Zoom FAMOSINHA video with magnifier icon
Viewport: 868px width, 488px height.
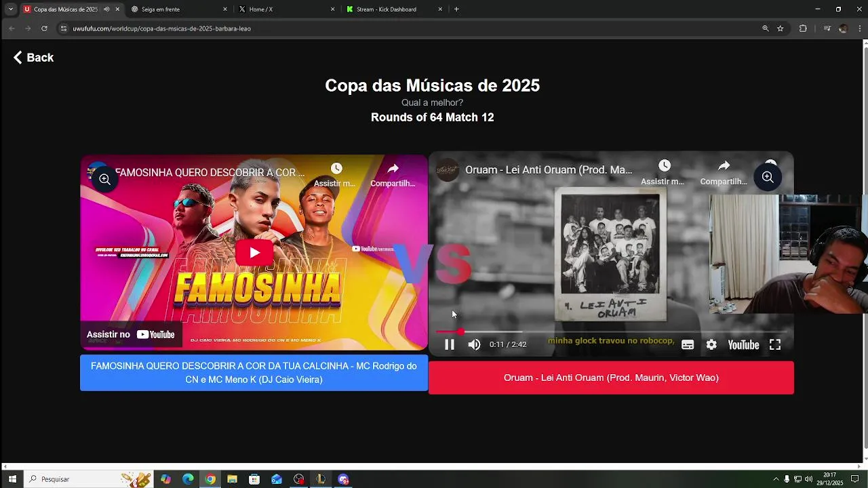[104, 179]
